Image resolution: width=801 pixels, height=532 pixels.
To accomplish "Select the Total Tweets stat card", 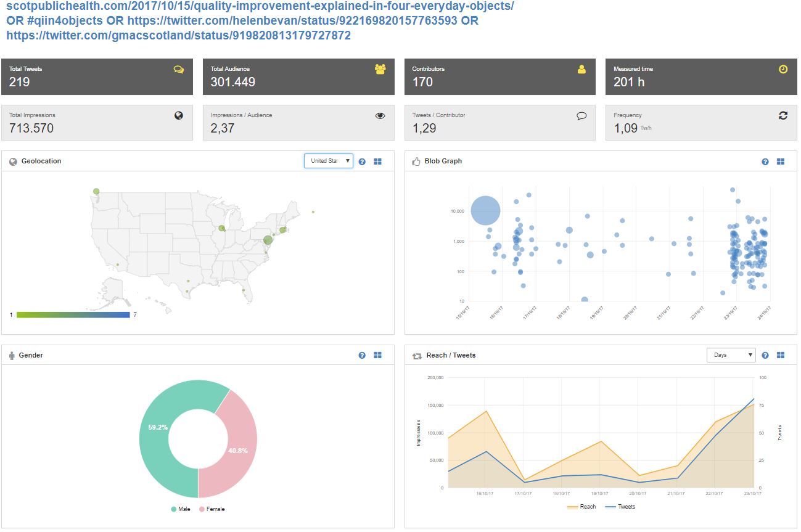I will 97,77.
